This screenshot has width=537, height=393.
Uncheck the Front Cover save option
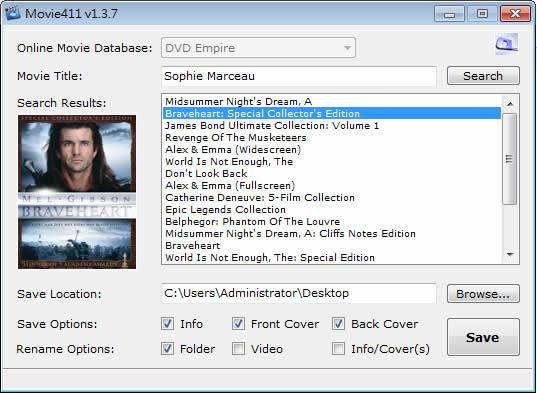(x=238, y=324)
